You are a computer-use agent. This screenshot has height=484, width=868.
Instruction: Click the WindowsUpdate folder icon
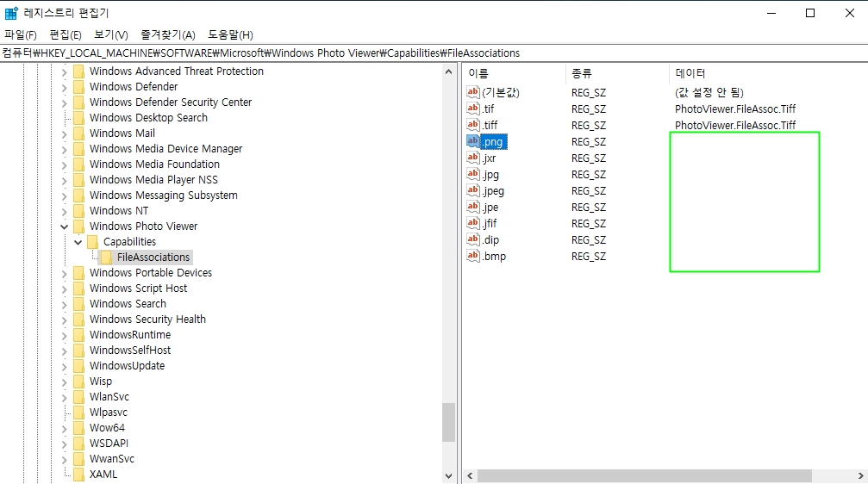(78, 366)
